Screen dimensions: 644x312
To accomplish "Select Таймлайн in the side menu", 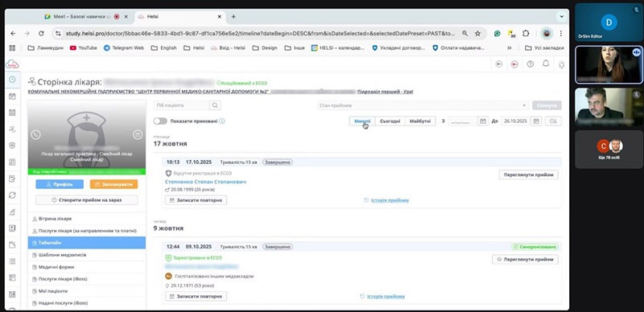I will click(87, 243).
